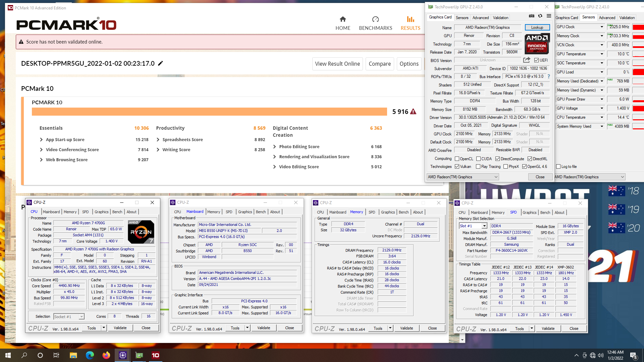Click the PCMark 10 orange score bar
Image resolution: width=644 pixels, height=362 pixels.
[x=209, y=112]
